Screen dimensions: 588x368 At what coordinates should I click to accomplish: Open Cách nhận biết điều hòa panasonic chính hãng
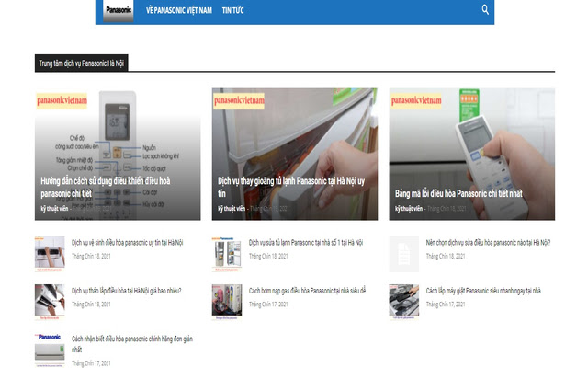pos(132,344)
